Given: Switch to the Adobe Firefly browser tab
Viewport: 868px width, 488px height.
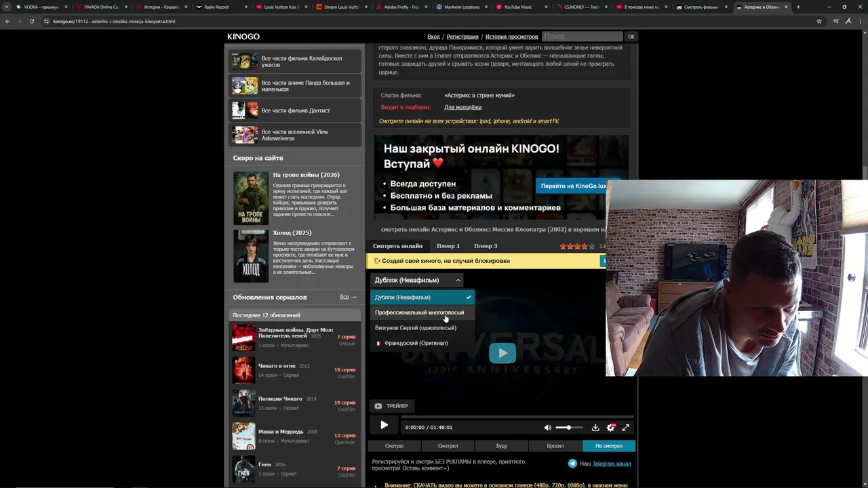Looking at the screenshot, I should point(400,7).
